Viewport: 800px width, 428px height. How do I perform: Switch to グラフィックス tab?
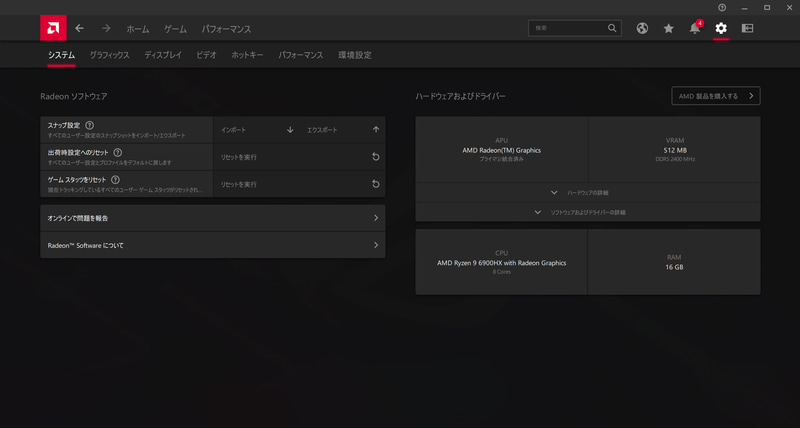110,55
